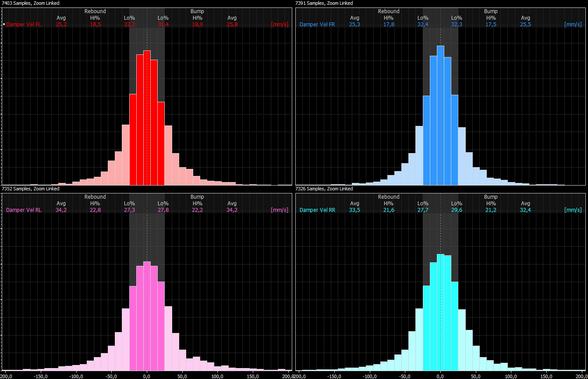Click the 0,0 axis label under RR histogram
Screen dimensions: 588x379
pyautogui.click(x=441, y=376)
